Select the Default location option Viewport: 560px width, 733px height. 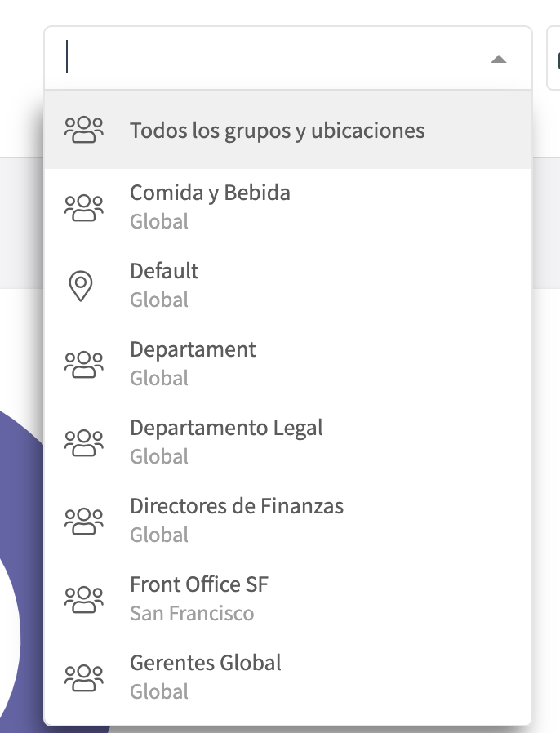click(x=164, y=272)
